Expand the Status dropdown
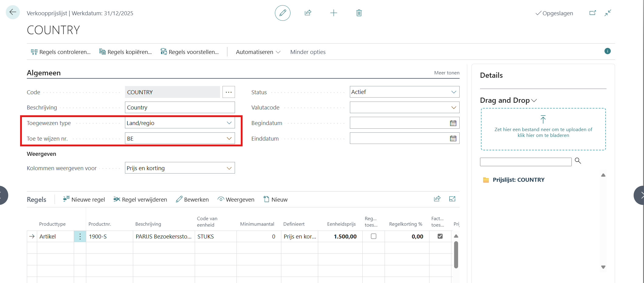The image size is (644, 283). coord(454,92)
